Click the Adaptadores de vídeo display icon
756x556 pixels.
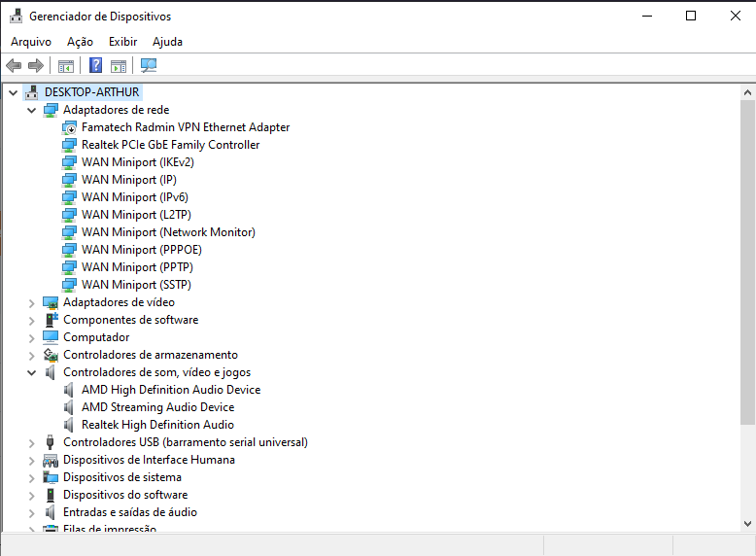[x=51, y=303]
